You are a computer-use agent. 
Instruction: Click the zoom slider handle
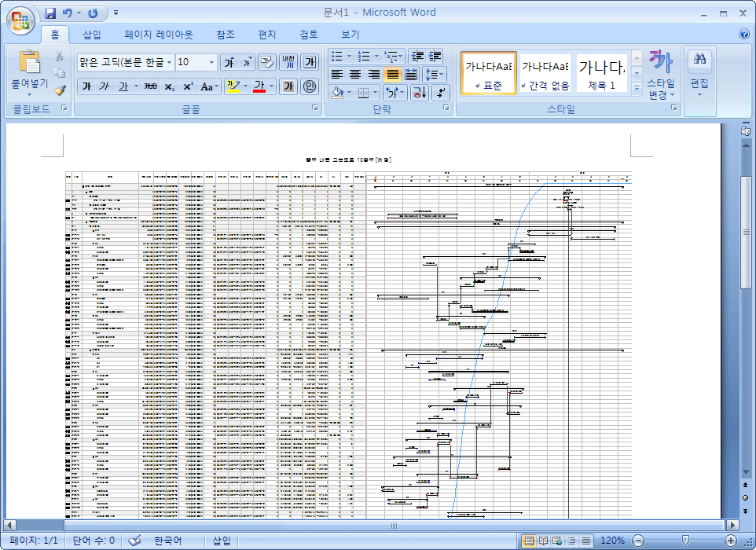click(685, 541)
